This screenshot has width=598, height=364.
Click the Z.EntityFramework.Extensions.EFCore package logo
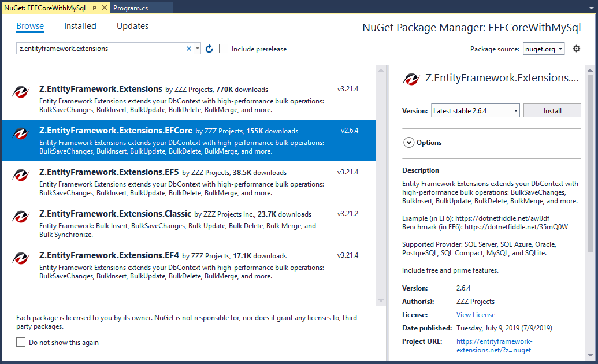click(x=21, y=133)
